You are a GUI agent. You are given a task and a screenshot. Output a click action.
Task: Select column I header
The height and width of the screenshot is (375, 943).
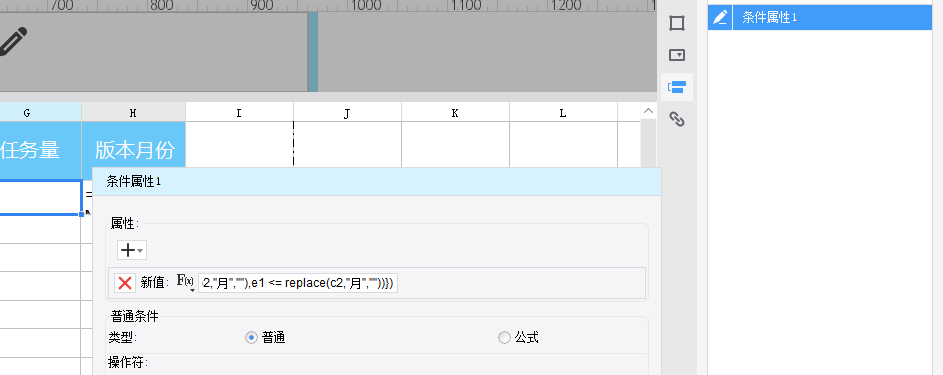point(239,112)
